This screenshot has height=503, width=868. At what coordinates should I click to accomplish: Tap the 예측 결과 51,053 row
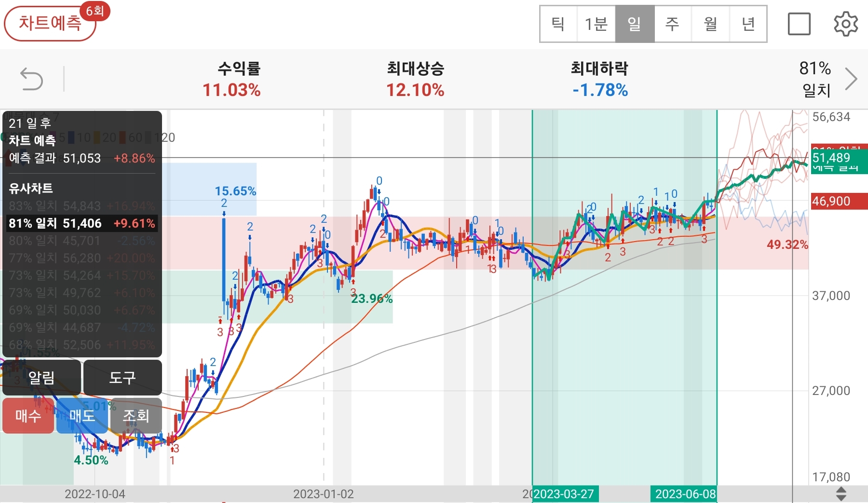tap(82, 158)
